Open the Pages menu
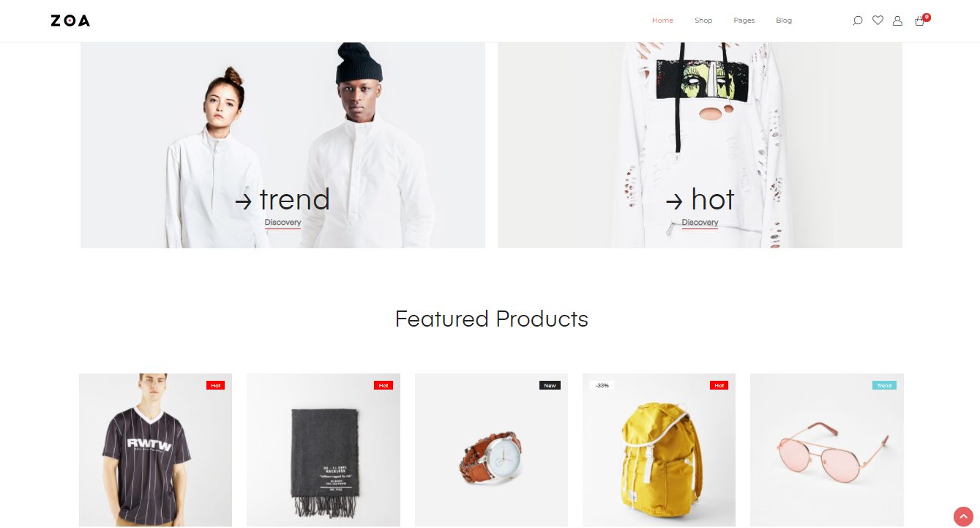The width and height of the screenshot is (980, 528). (x=744, y=21)
